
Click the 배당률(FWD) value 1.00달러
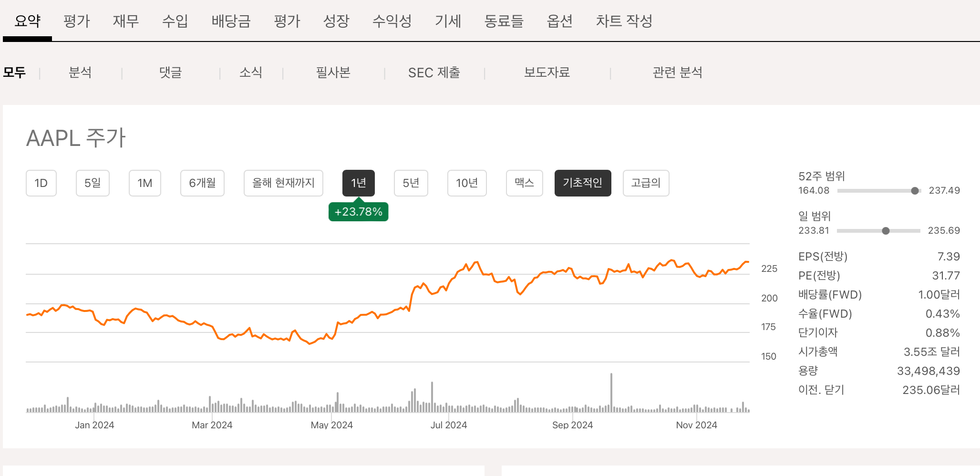pos(939,295)
